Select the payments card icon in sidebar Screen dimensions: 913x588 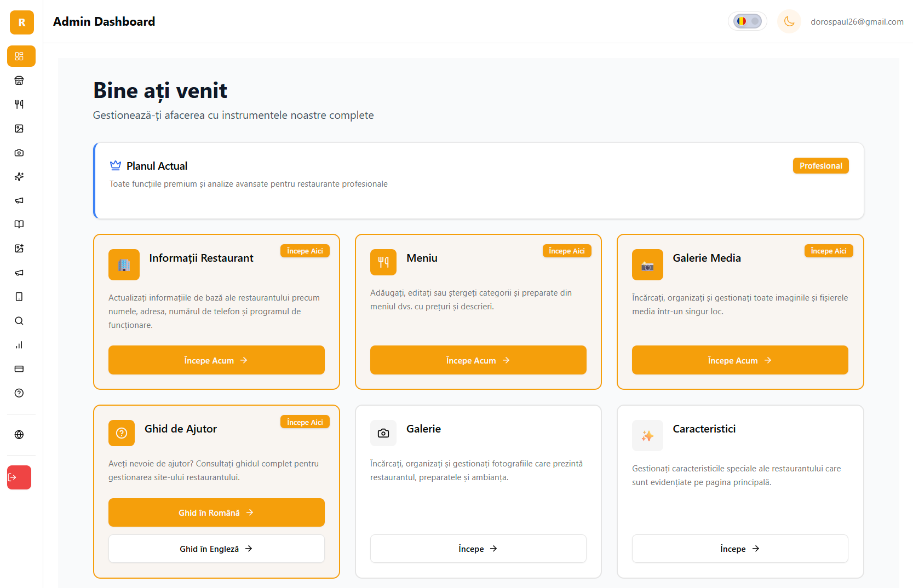pos(19,369)
